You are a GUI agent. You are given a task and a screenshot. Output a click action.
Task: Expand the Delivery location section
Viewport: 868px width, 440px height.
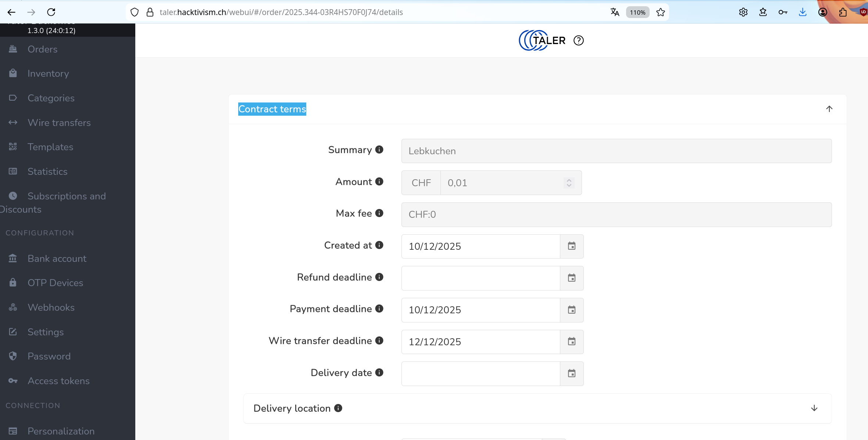pos(814,408)
